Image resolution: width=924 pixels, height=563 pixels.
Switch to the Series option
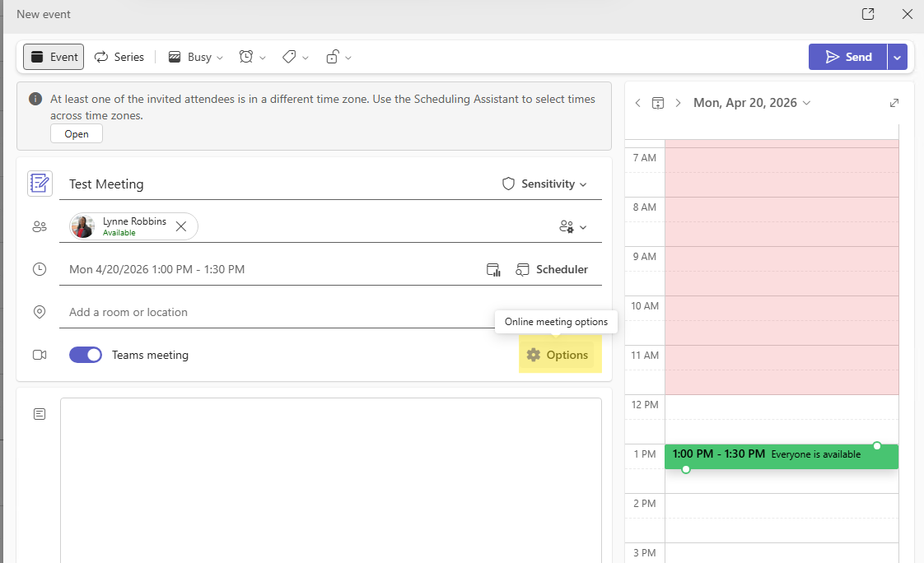(x=119, y=57)
